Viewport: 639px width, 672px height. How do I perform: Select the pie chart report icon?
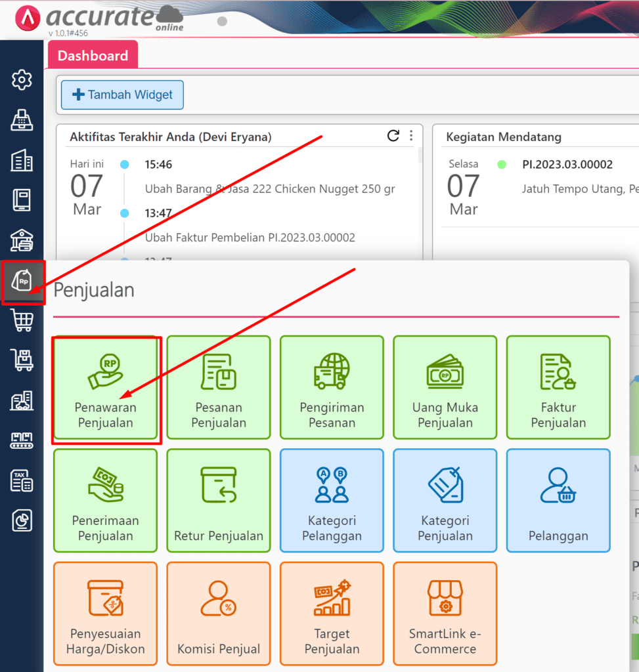(22, 520)
